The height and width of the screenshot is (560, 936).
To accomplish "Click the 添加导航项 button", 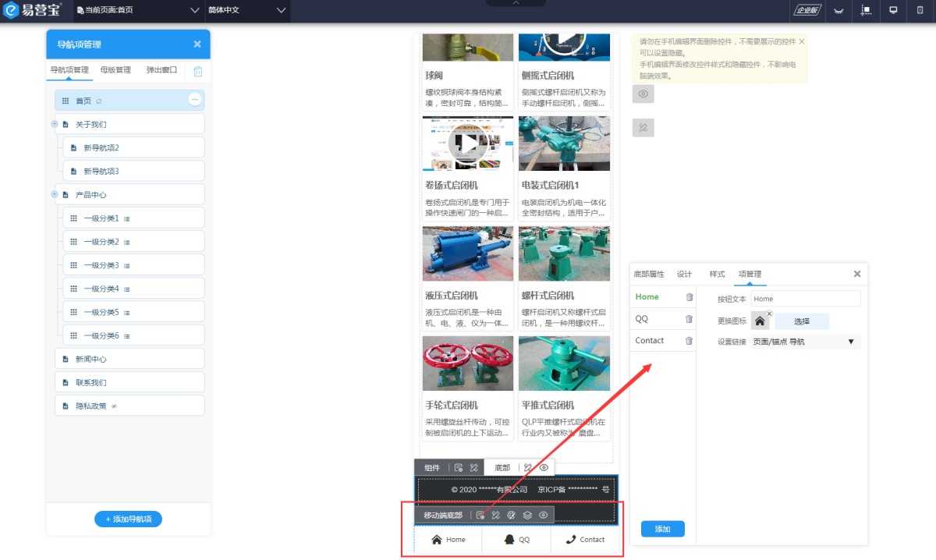I will point(128,519).
